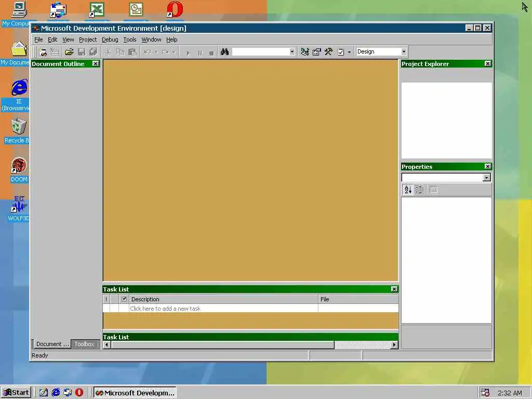Viewport: 532px width, 399px height.
Task: Click the Paste toolbar icon
Action: [x=132, y=52]
